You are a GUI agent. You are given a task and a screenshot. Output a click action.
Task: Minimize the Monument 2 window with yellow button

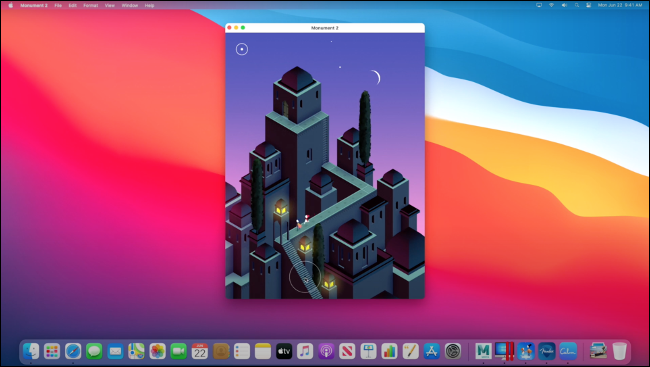point(236,28)
